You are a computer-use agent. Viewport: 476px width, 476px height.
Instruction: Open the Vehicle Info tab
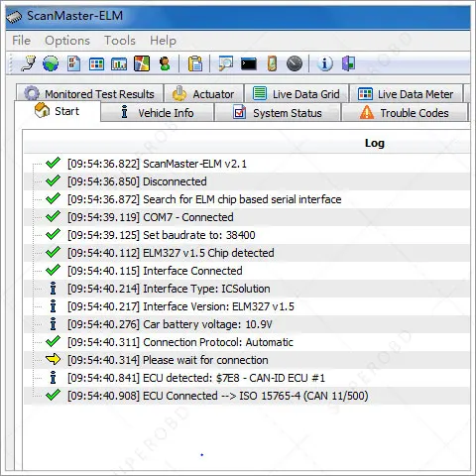[157, 113]
